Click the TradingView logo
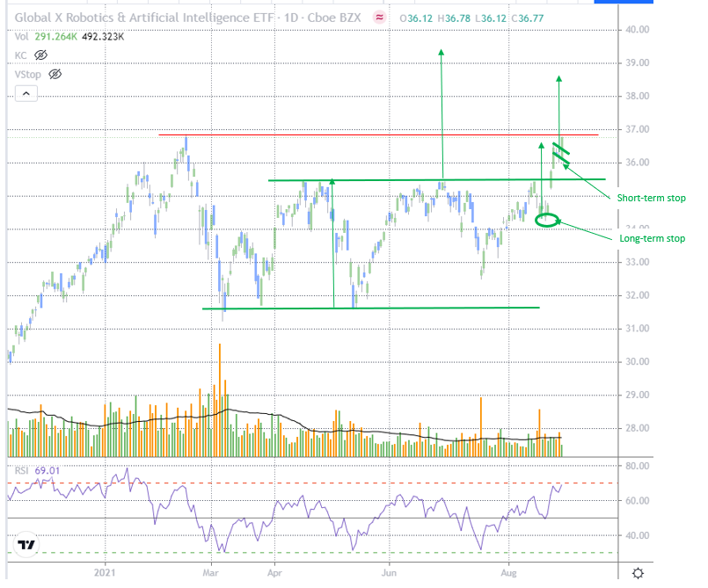Viewport: 708px width, 588px height. (x=26, y=545)
